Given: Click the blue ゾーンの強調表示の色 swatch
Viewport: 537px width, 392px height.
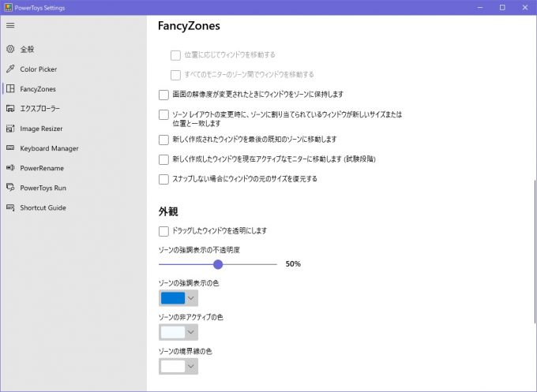Looking at the screenshot, I should coord(173,298).
